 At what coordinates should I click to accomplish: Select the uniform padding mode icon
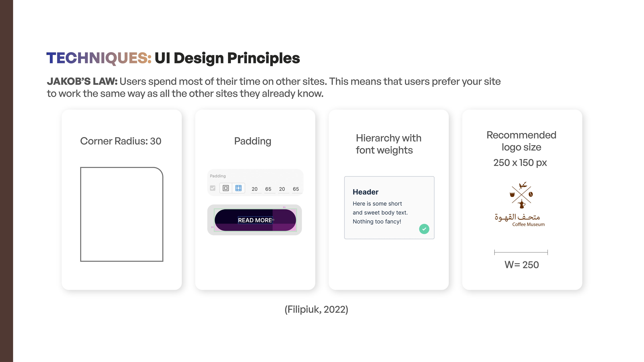coord(226,188)
